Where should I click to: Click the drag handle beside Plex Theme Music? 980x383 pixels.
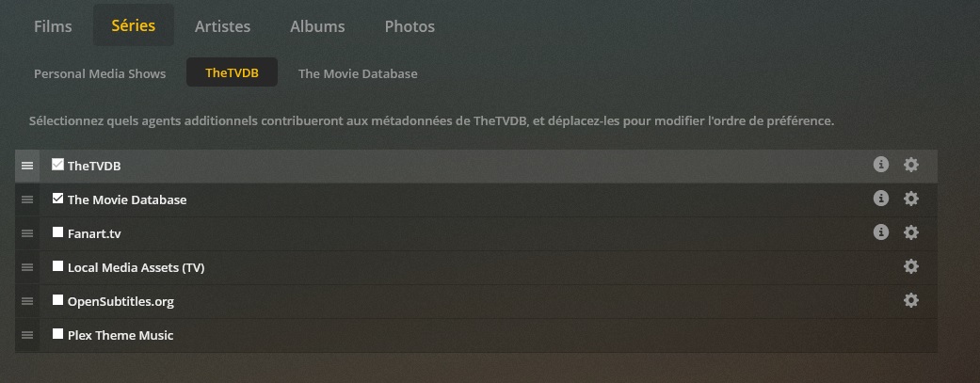coord(27,335)
